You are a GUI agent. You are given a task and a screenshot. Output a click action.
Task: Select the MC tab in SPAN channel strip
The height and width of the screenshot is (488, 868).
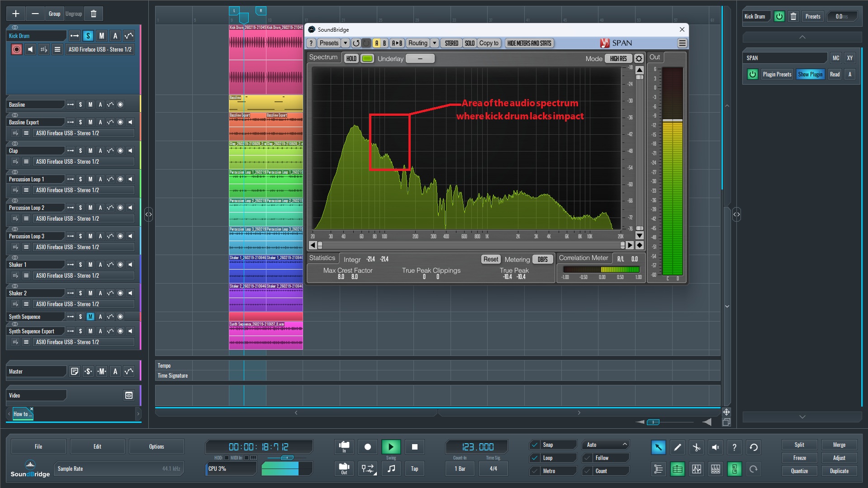(x=836, y=58)
